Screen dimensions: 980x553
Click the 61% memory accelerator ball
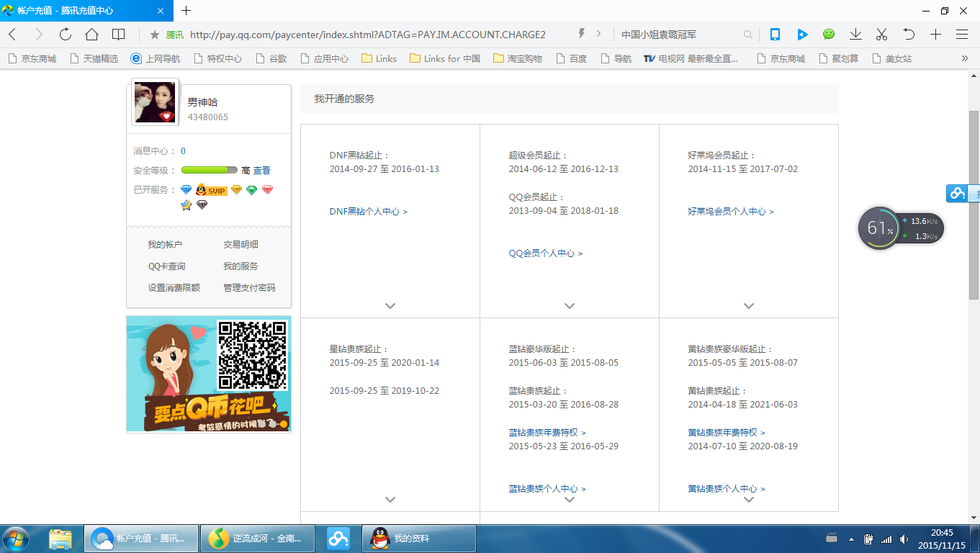878,228
